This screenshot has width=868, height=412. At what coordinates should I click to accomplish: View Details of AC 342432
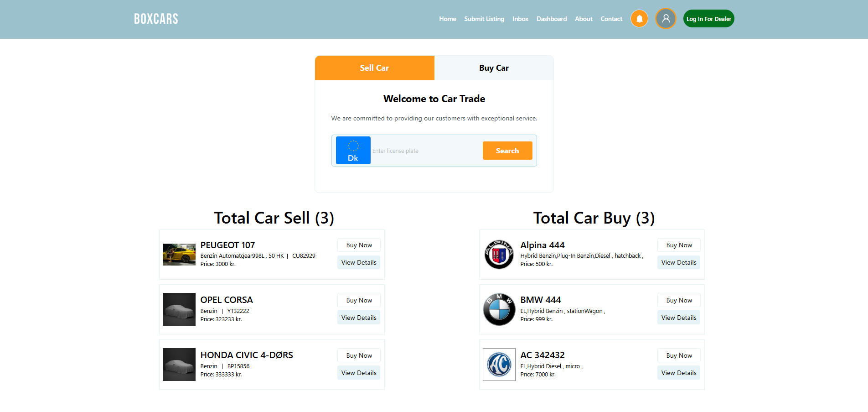(679, 373)
